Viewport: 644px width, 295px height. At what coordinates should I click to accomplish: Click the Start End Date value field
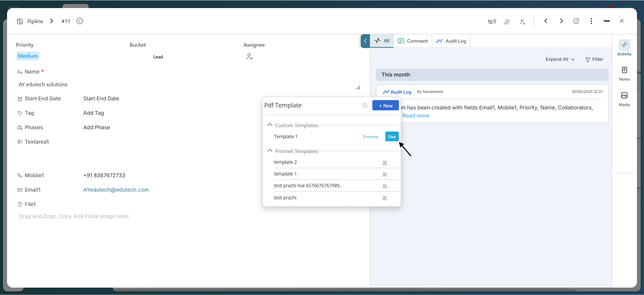pos(101,99)
